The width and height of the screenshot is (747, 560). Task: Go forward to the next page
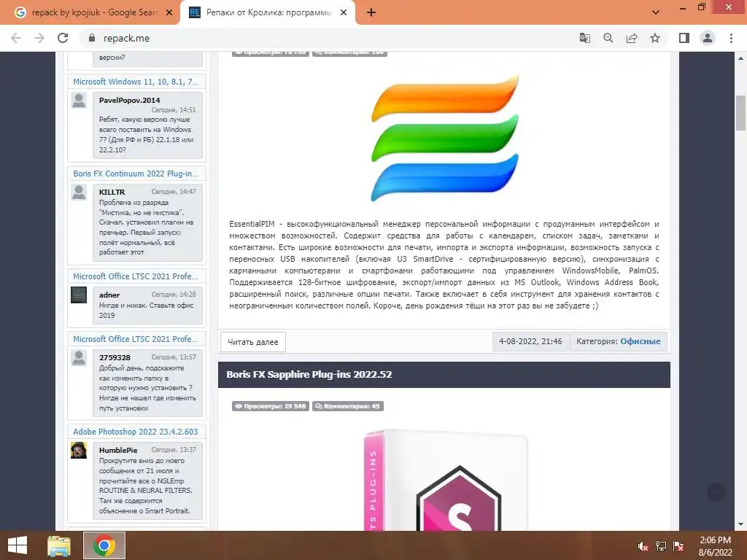(x=39, y=38)
